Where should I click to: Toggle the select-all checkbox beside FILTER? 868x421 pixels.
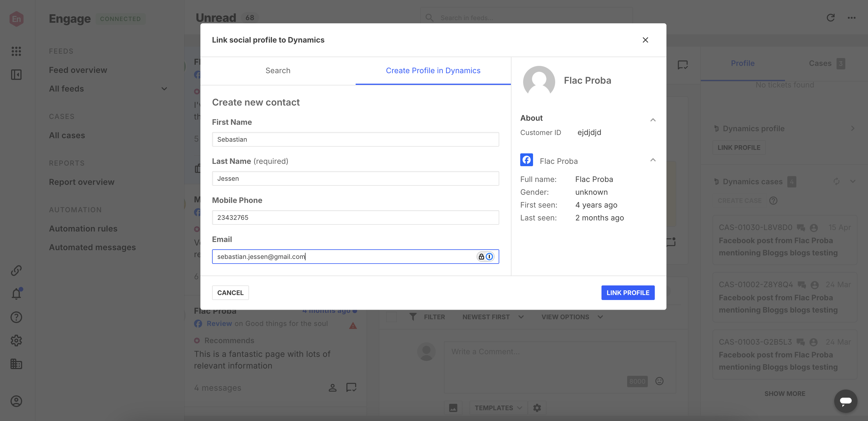click(x=391, y=317)
